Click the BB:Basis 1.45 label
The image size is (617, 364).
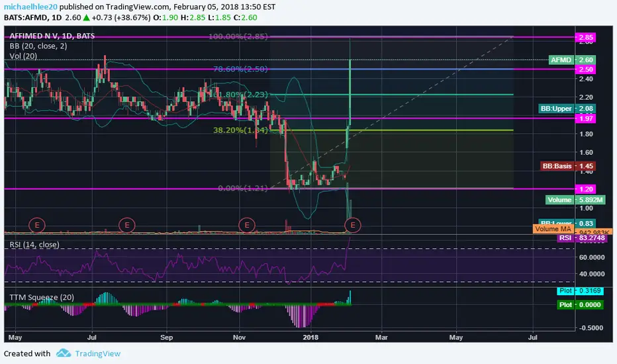568,166
